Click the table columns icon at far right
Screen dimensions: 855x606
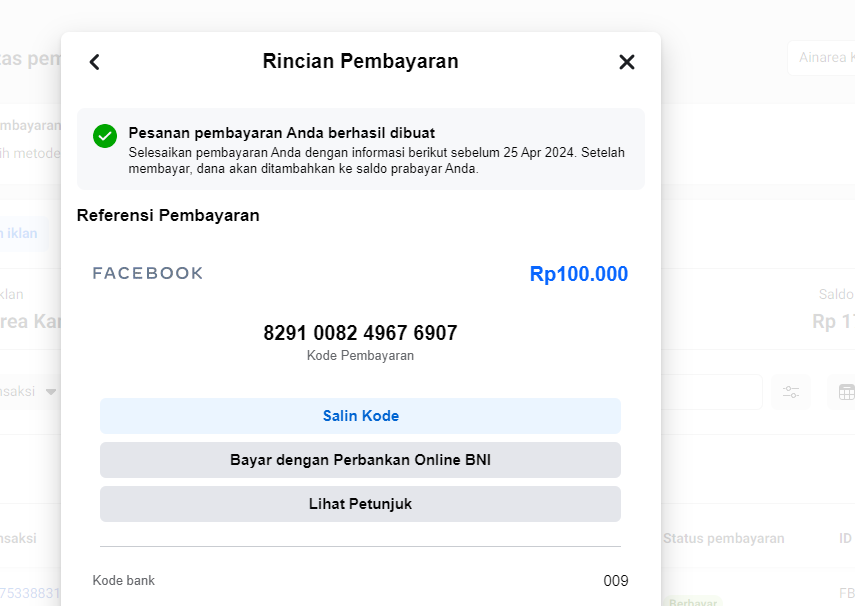[845, 392]
